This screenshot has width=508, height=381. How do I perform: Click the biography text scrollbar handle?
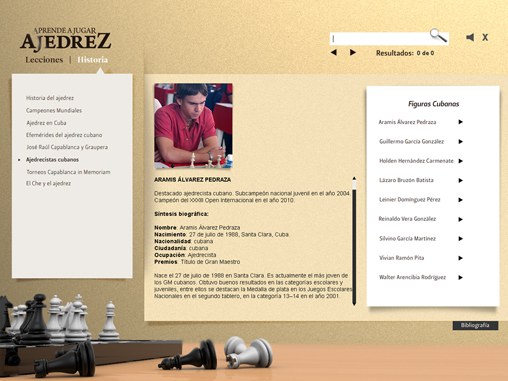[354, 184]
